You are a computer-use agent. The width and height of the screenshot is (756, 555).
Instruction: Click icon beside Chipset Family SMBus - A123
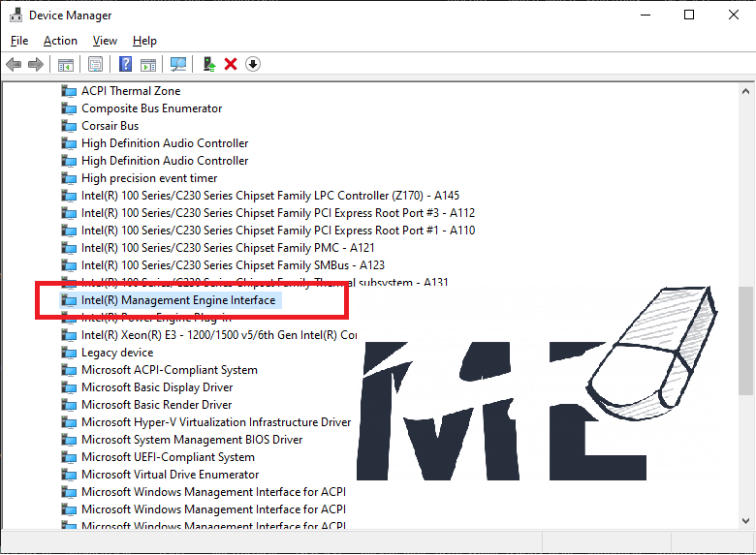(x=69, y=265)
